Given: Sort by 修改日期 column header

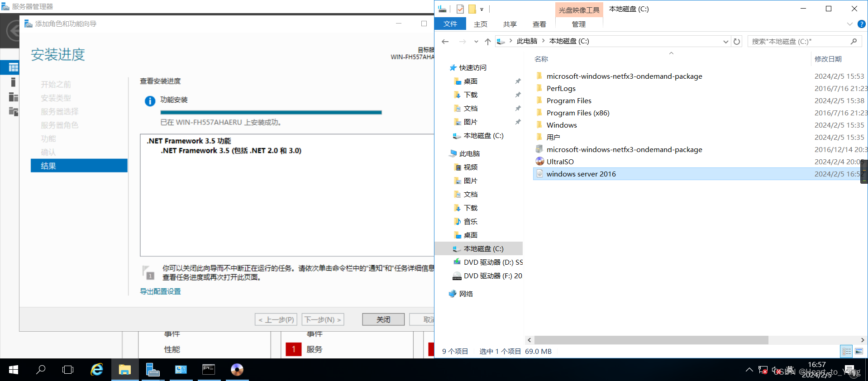Looking at the screenshot, I should pos(828,59).
